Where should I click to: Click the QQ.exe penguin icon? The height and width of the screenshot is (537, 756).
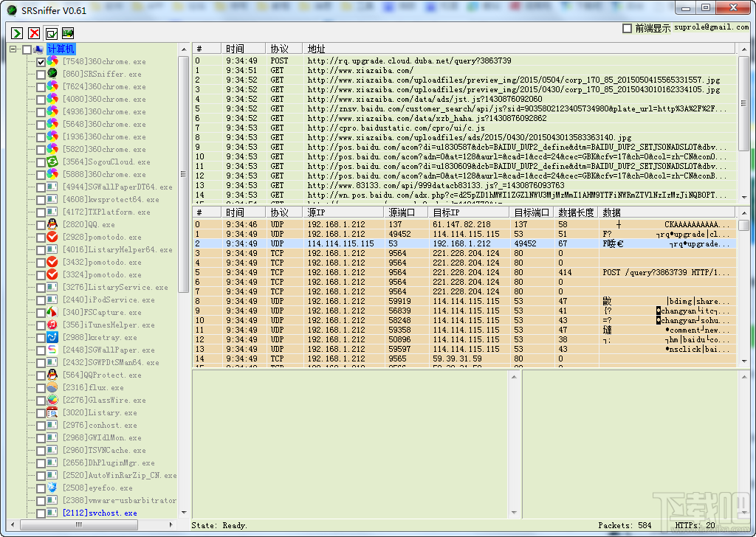(52, 224)
